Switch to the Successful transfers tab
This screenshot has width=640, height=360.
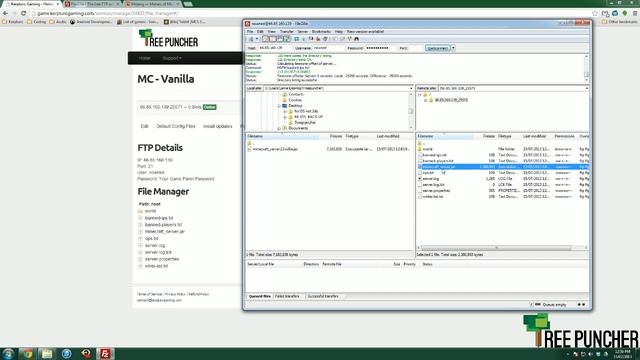323,296
